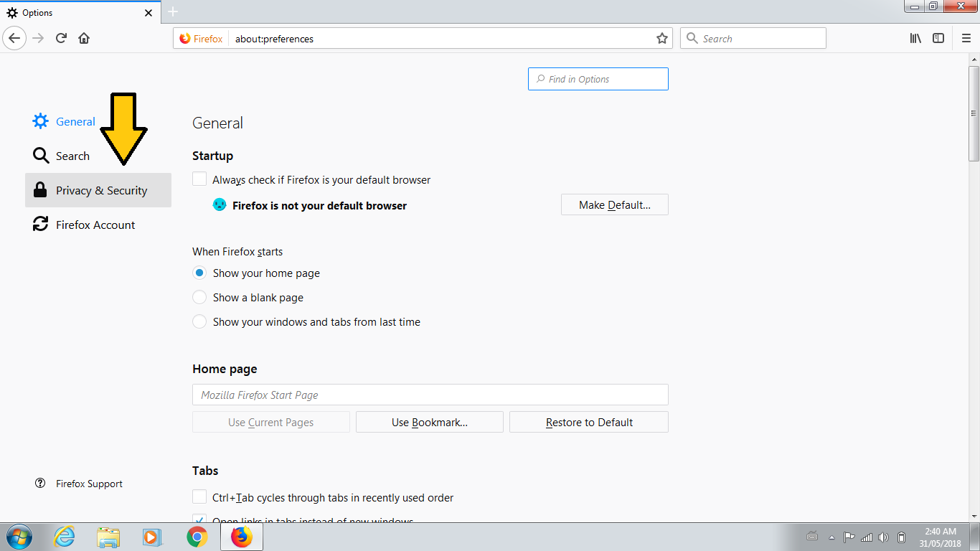This screenshot has height=551, width=980.
Task: Show sidebars toolbar icon
Action: (x=938, y=38)
